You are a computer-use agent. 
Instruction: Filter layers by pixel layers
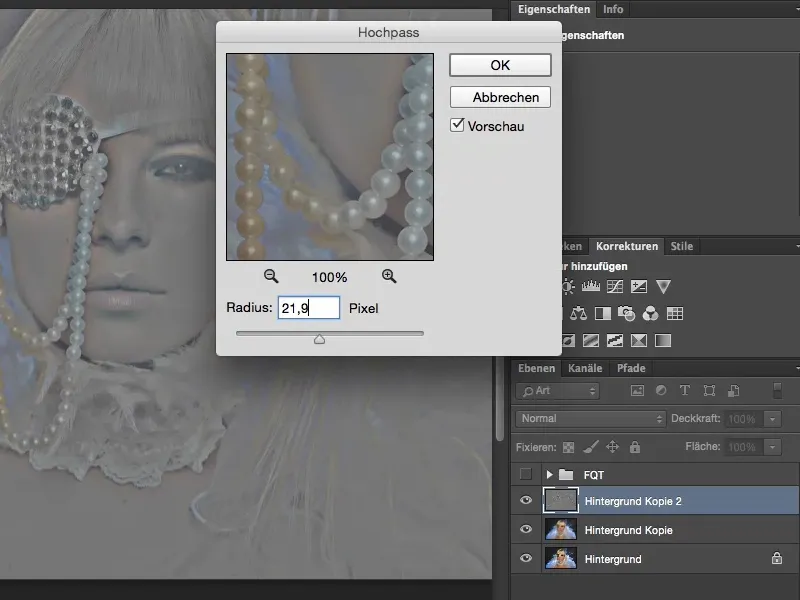point(637,391)
